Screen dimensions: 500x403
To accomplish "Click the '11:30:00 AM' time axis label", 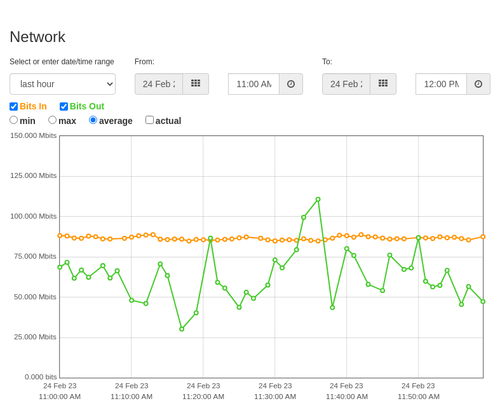I will coord(275,397).
